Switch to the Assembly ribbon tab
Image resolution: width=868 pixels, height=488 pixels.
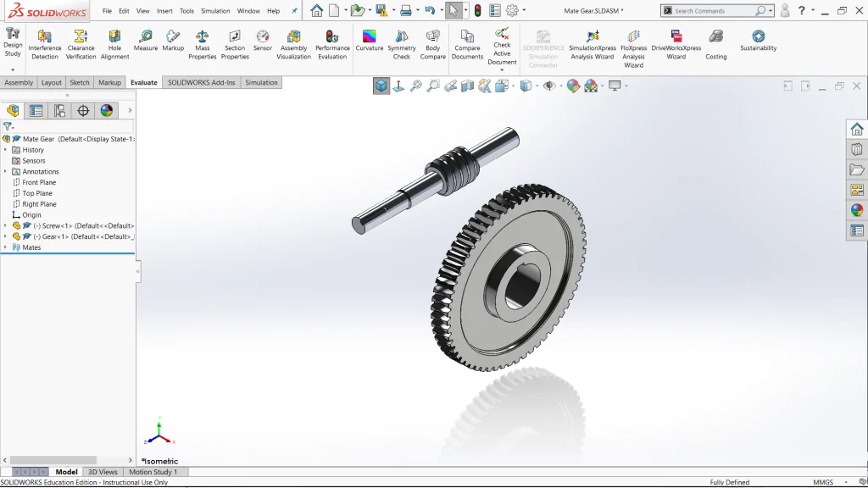[x=19, y=82]
